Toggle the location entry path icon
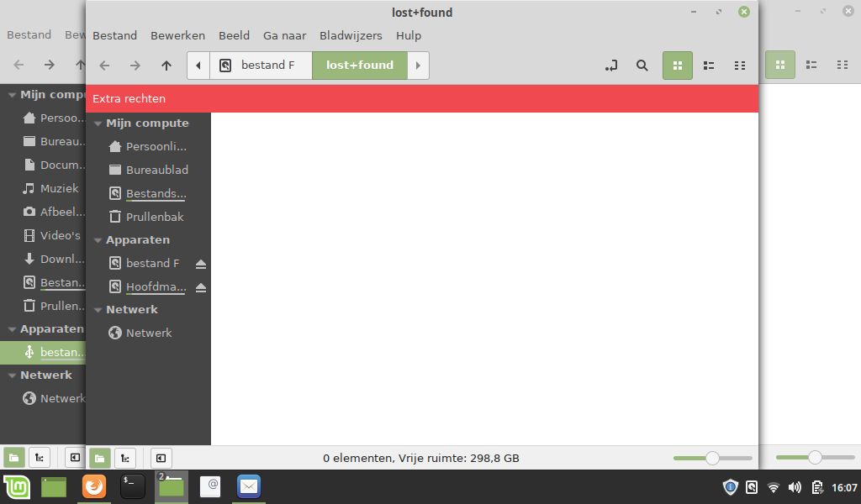The image size is (861, 504). [611, 66]
